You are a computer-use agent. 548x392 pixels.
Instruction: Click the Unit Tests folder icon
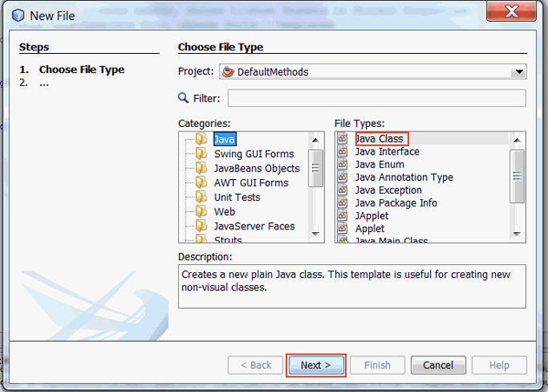coord(201,196)
